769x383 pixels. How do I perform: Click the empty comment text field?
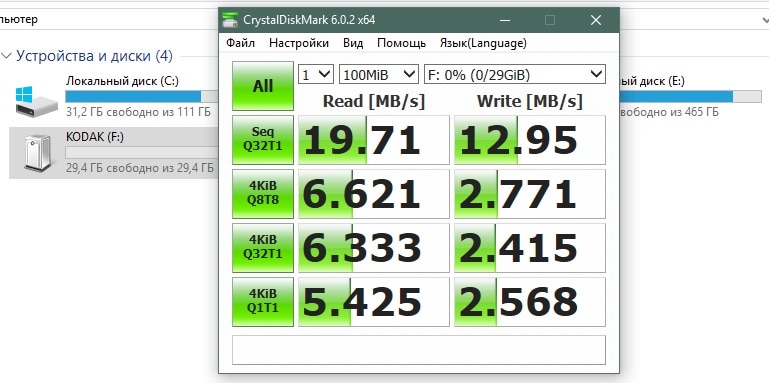[419, 350]
